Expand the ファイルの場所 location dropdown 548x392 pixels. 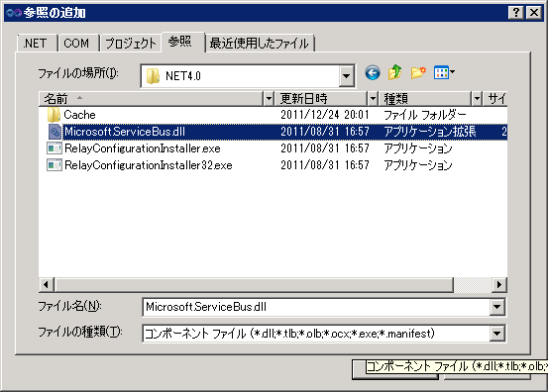346,76
